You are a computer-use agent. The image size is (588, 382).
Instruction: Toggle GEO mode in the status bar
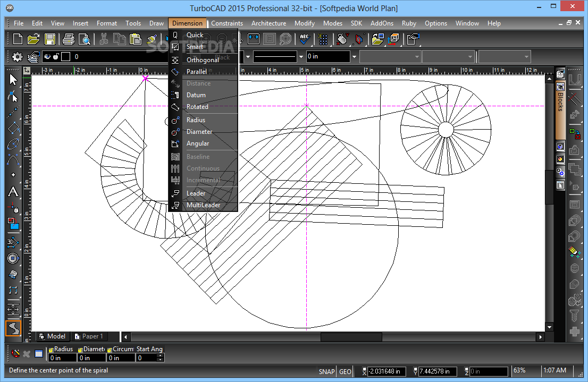tap(345, 371)
